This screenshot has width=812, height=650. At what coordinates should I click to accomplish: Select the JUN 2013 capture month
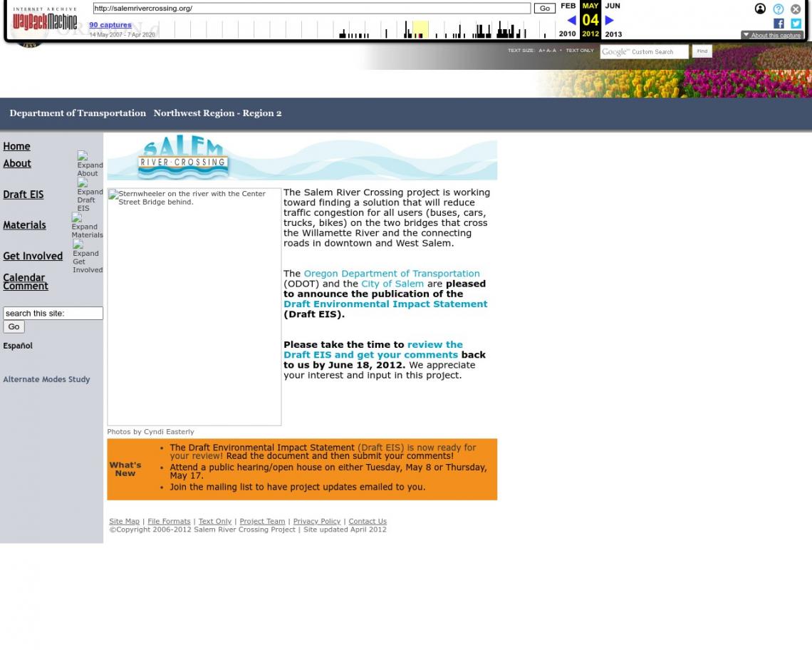pos(613,6)
